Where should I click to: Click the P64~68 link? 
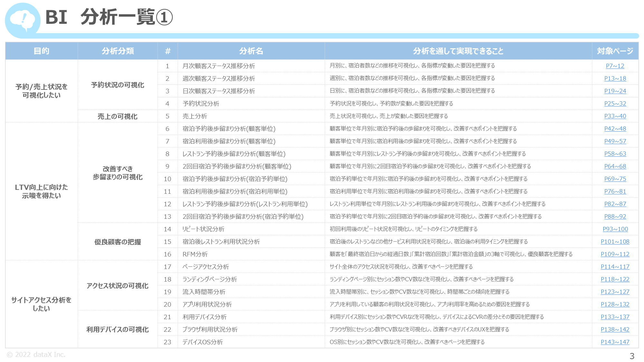(615, 166)
